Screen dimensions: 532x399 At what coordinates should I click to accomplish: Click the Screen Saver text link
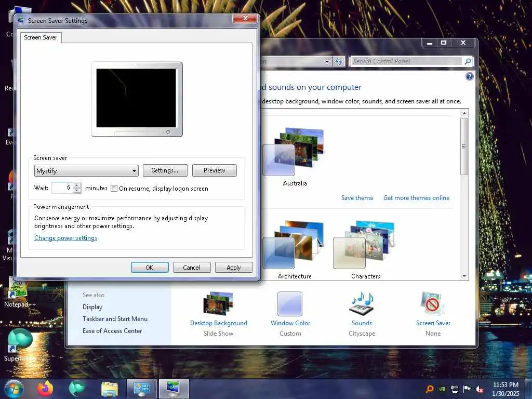(433, 323)
